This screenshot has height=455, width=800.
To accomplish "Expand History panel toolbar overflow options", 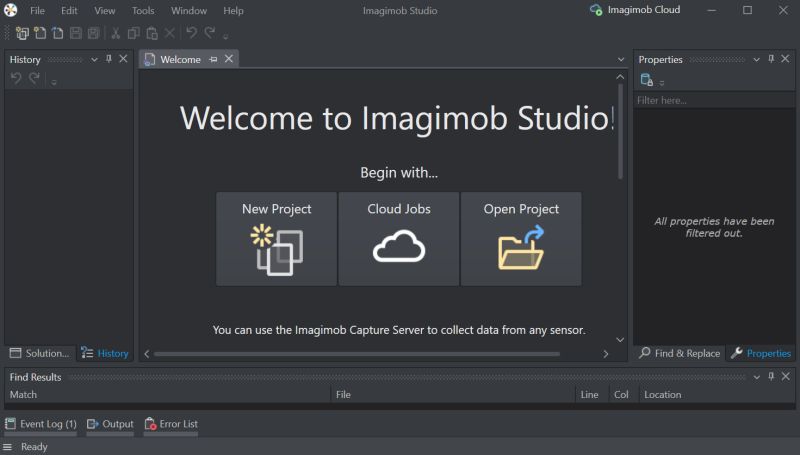I will [54, 82].
